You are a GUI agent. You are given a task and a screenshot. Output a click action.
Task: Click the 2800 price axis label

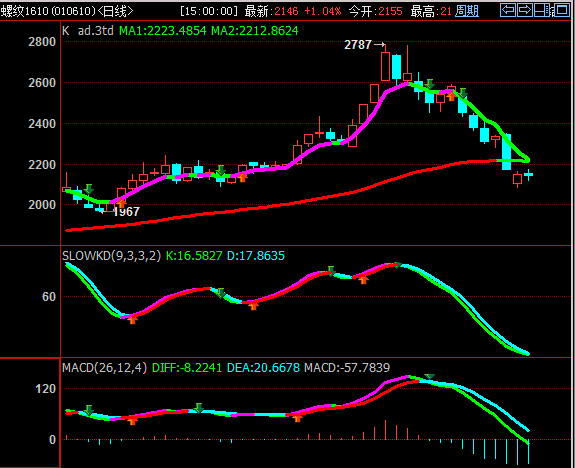(42, 42)
